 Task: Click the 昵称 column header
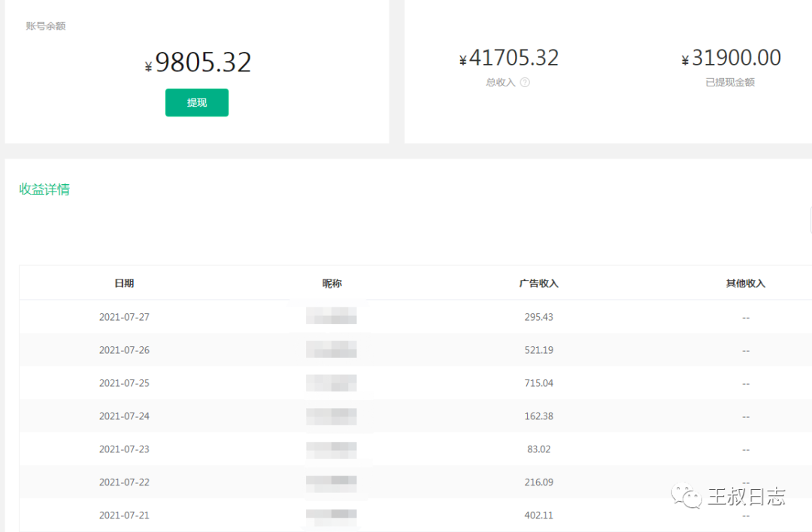tap(332, 283)
